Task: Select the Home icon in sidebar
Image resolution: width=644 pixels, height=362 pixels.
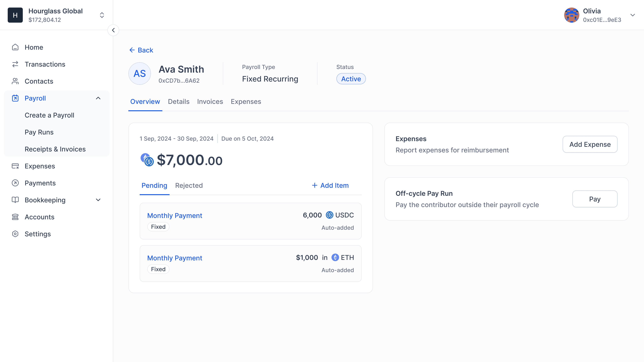Action: click(x=15, y=47)
